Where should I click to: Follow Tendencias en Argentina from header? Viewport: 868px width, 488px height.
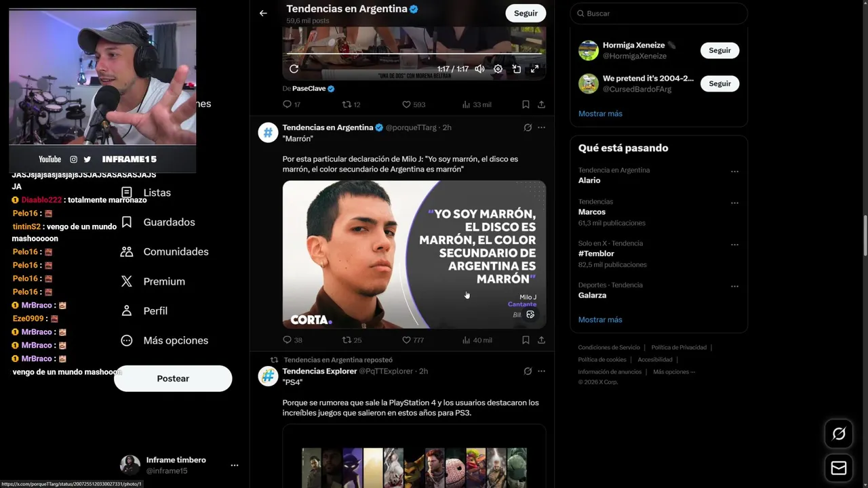click(526, 13)
